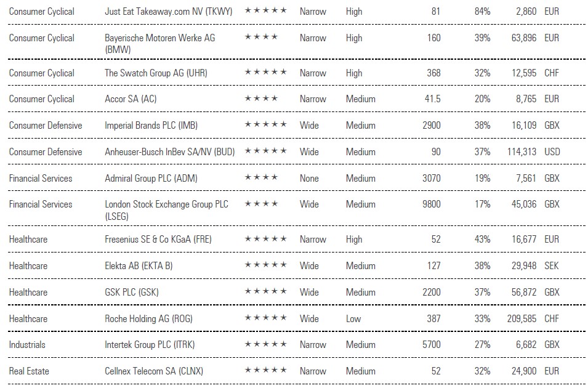Open Imperial Brands PLC (IMB)
Screen dimensions: 588x388
click(151, 125)
